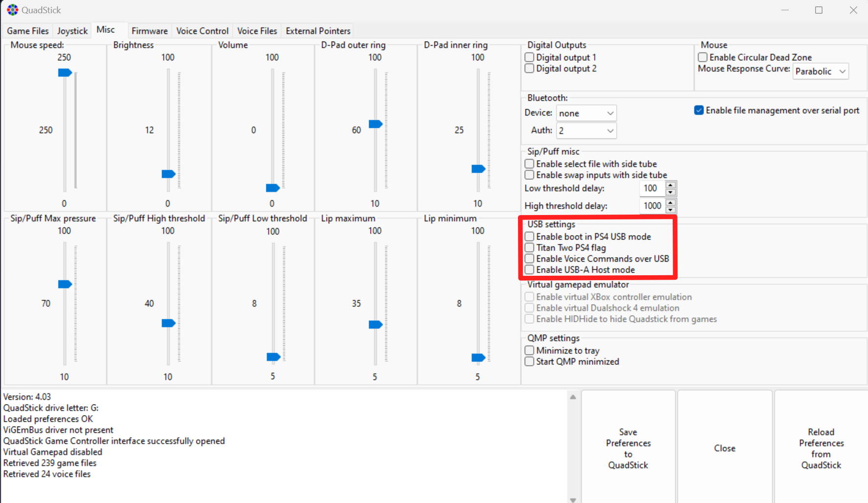
Task: Go to the Game Files tab
Action: click(28, 31)
